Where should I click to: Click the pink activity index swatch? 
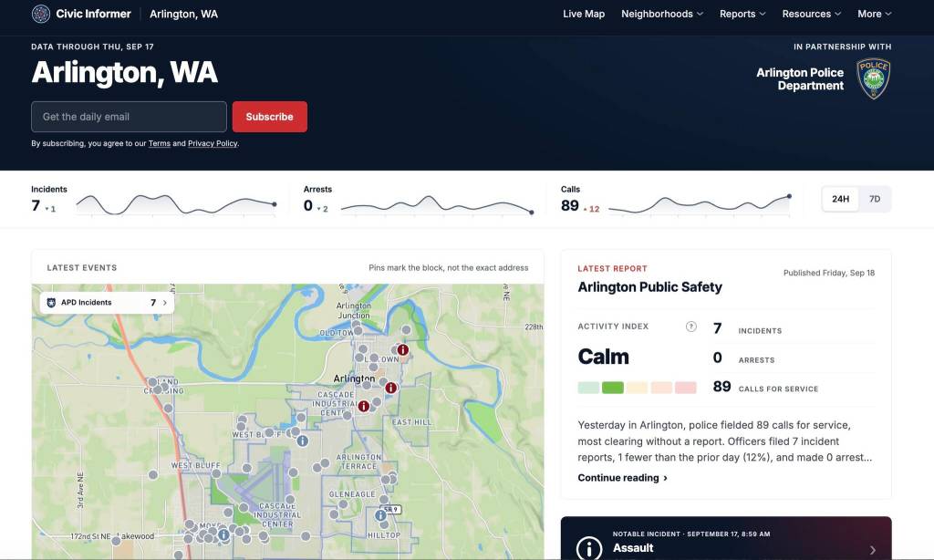[686, 388]
